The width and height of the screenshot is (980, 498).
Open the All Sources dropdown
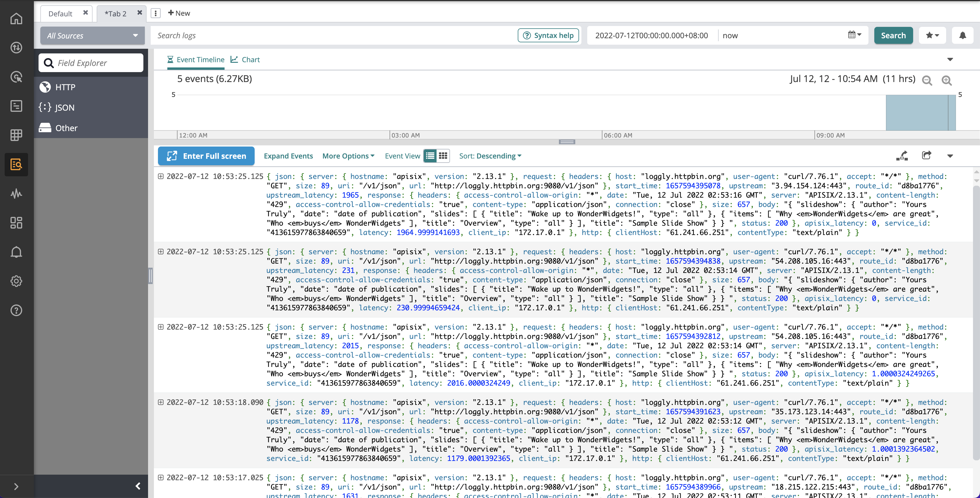[93, 35]
